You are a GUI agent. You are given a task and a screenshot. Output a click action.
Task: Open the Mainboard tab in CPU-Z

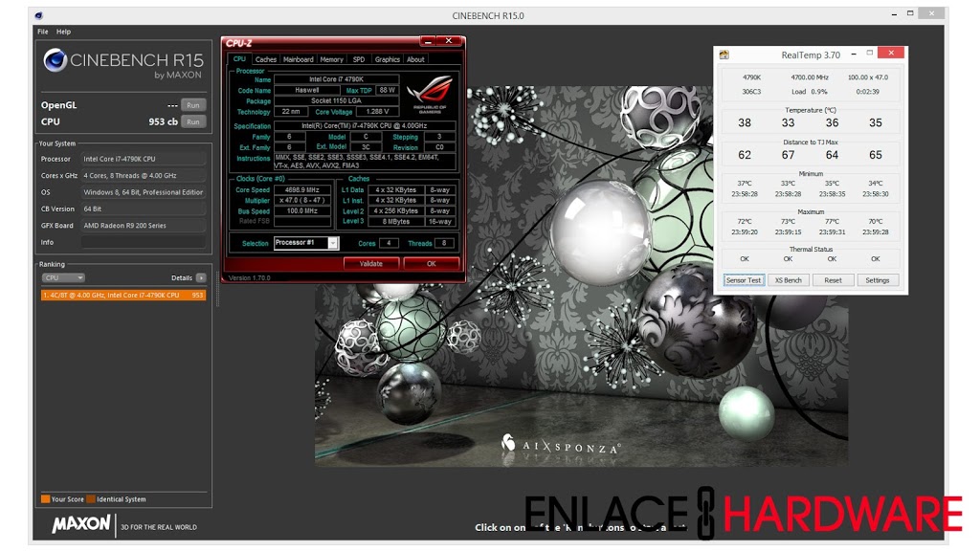299,59
